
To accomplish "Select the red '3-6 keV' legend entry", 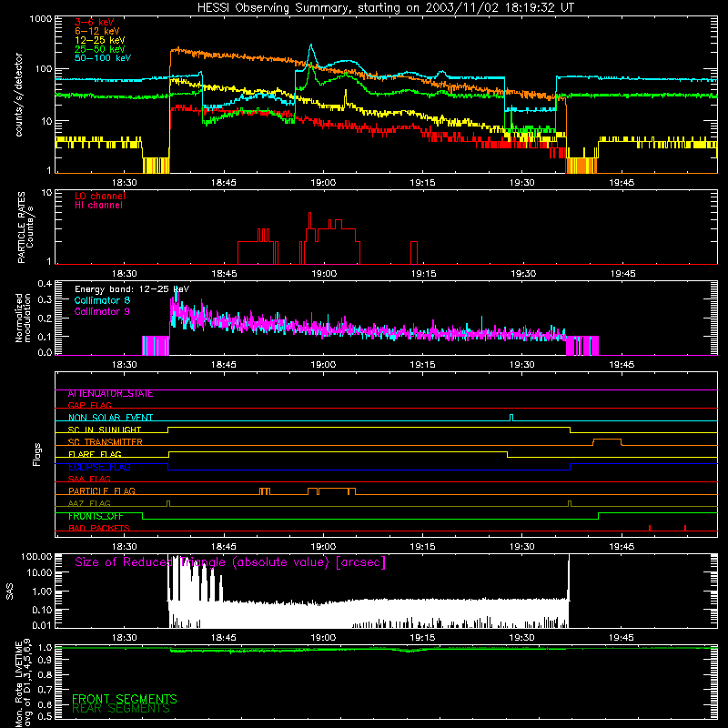I will pos(95,22).
